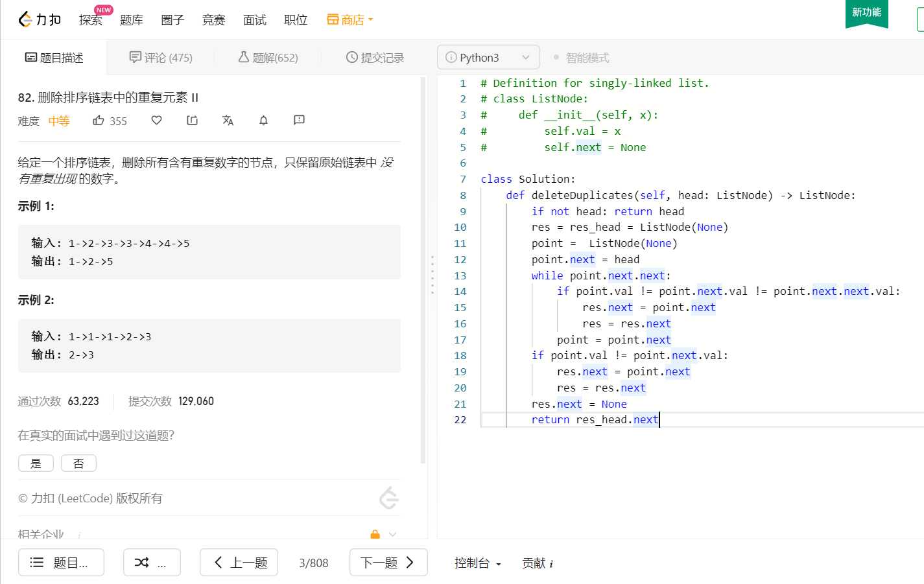
Task: Click the 示例 2 output line 2->3
Action: tap(63, 355)
